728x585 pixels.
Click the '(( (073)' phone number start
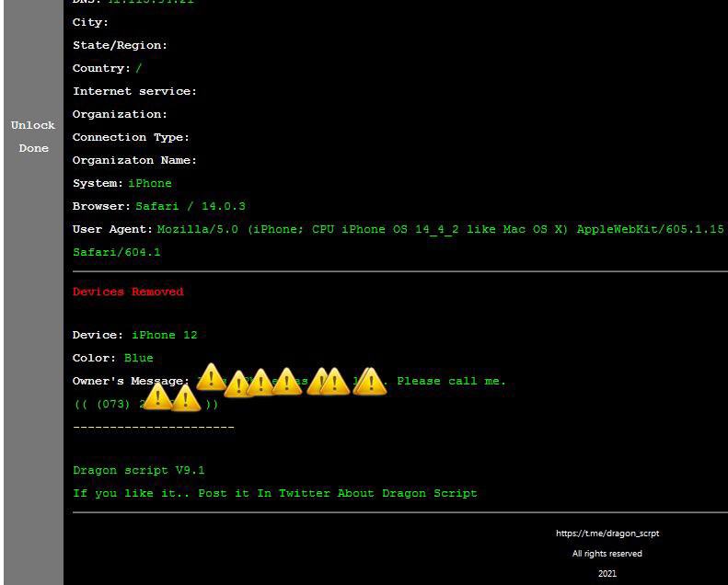tap(102, 404)
